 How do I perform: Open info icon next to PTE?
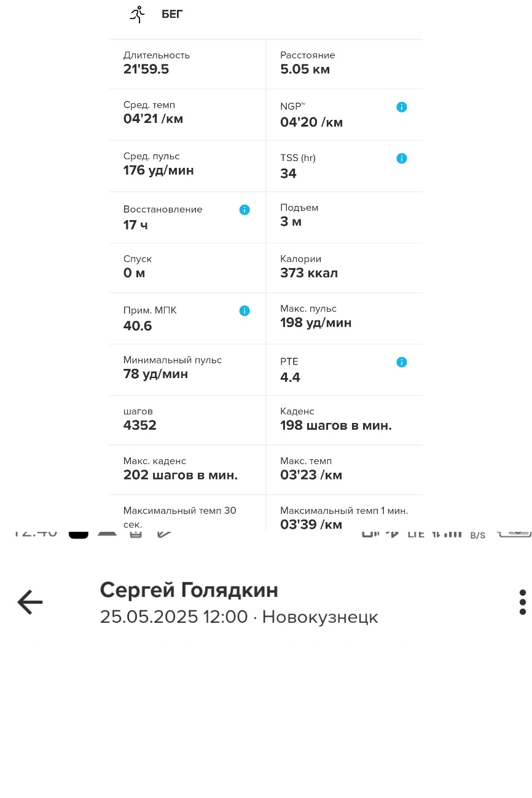point(402,362)
